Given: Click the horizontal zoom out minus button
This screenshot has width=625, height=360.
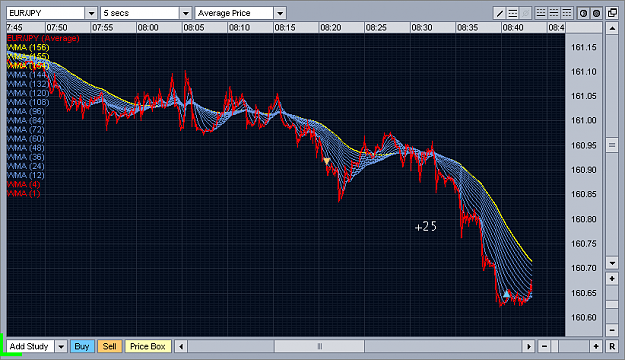Looking at the screenshot, I should point(544,346).
